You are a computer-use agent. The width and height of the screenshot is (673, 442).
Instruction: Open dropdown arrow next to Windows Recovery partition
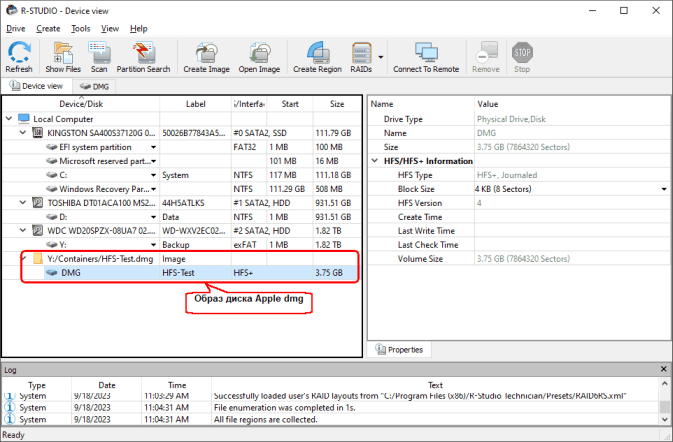[x=153, y=189]
